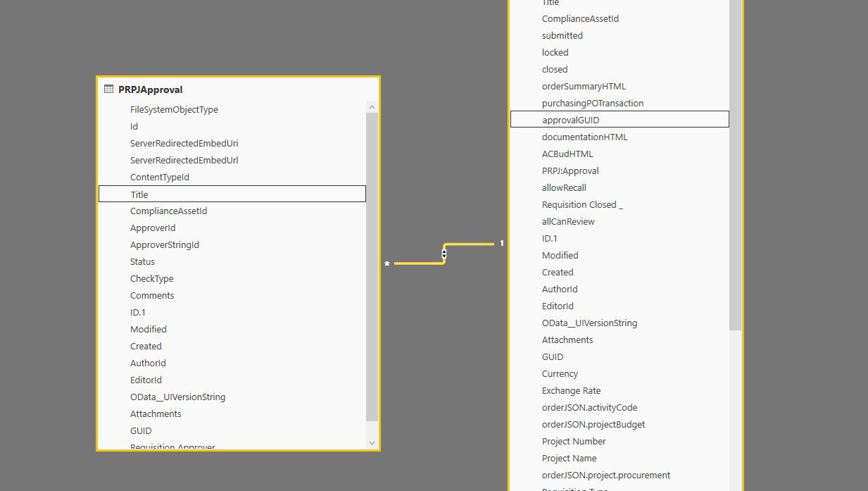Select ComplianceAssetId in the table containing approvalGUID
Viewport: 868px width, 491px height.
click(x=580, y=18)
